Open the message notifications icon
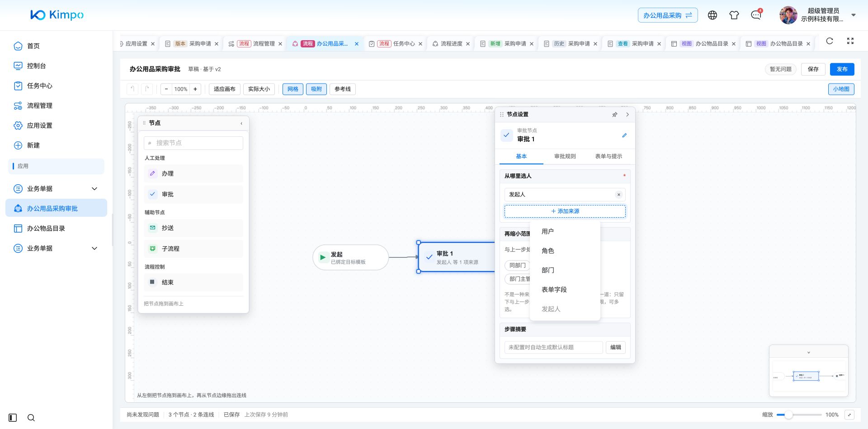Screen dimensions: 868x429 756,15
